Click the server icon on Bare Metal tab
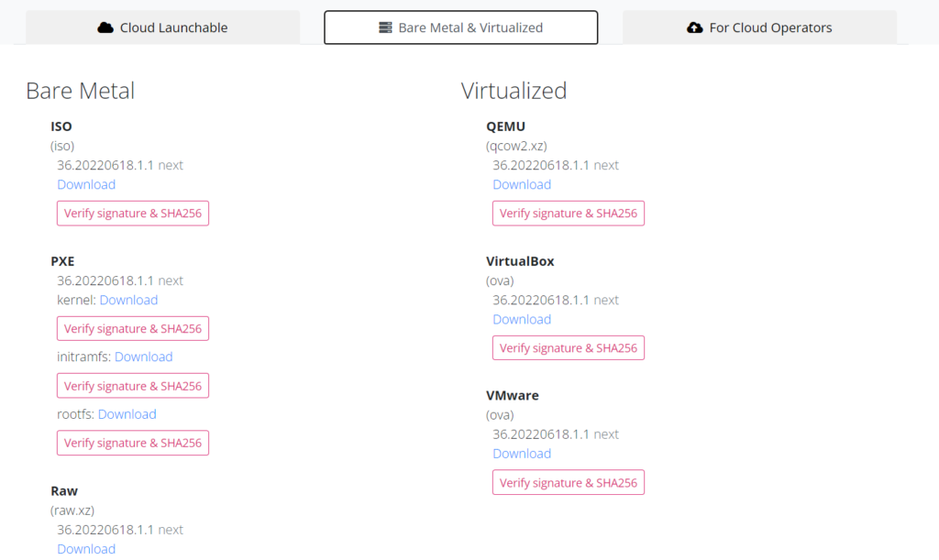The width and height of the screenshot is (939, 560). [385, 27]
